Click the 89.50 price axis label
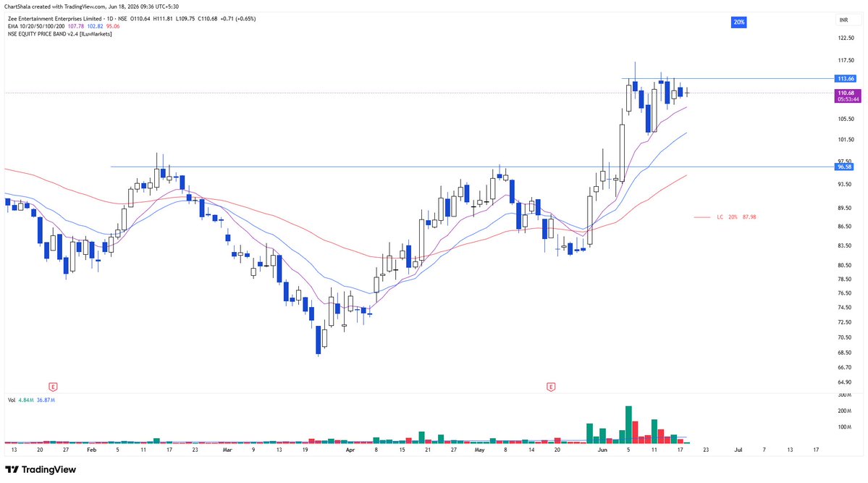This screenshot has height=483, width=868. coord(845,208)
